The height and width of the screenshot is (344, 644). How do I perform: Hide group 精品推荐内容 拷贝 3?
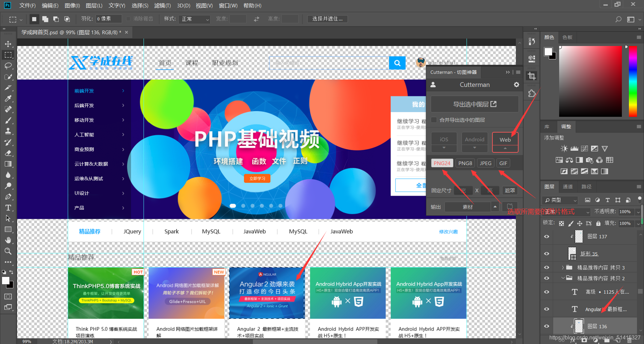pos(547,267)
